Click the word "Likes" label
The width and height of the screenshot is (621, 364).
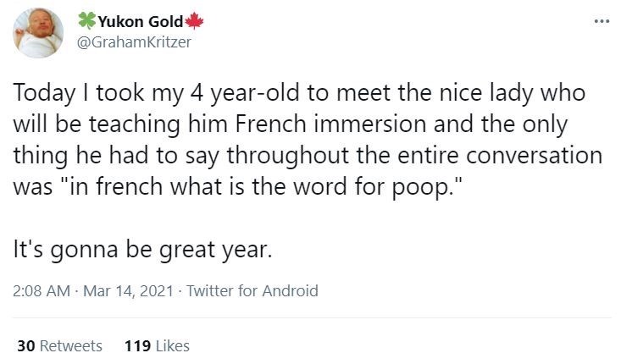click(x=172, y=345)
